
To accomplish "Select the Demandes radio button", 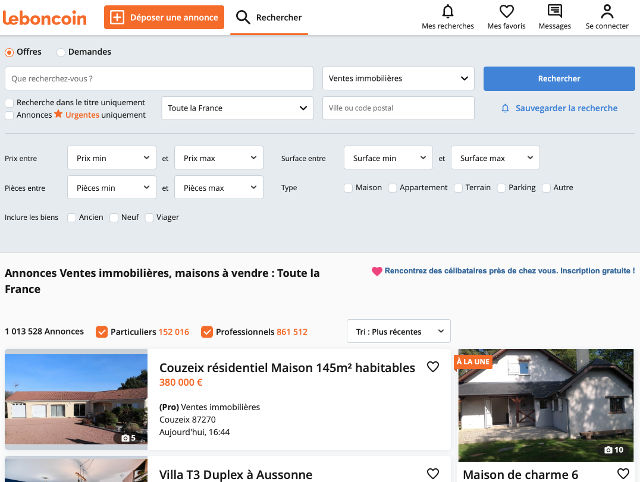I will [61, 52].
